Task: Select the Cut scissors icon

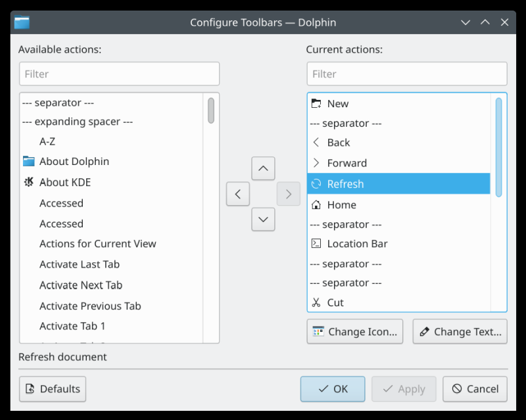Action: 317,302
